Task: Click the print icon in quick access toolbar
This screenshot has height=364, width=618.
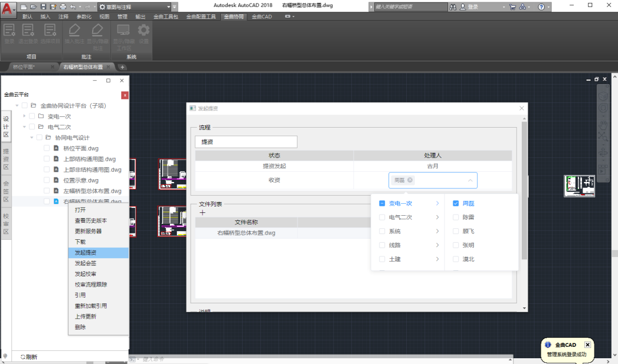Action: [x=63, y=7]
